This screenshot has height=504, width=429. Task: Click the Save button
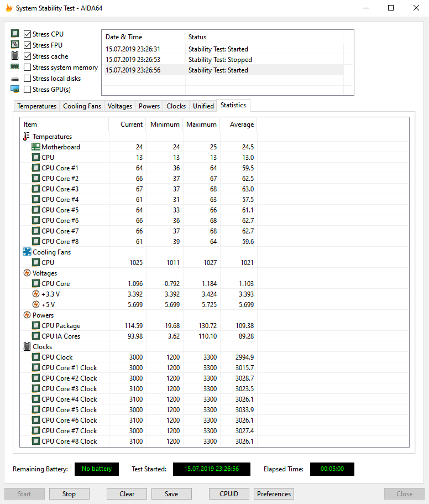click(171, 493)
